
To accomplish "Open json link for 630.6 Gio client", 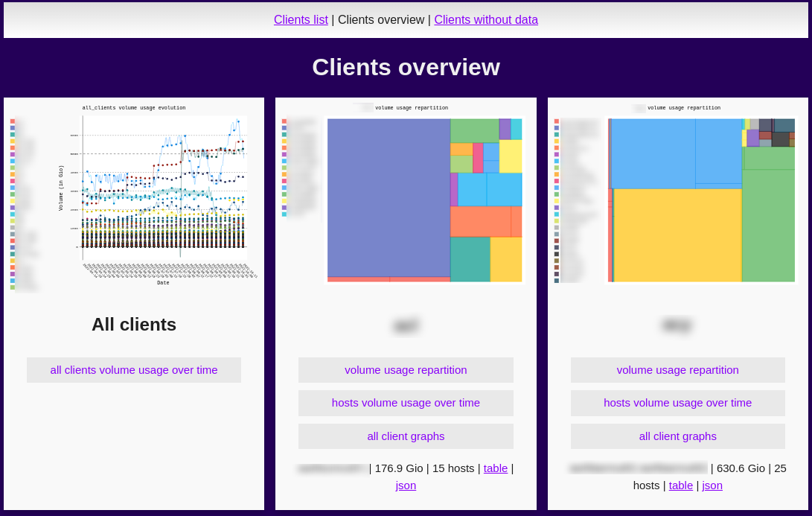I will [712, 485].
